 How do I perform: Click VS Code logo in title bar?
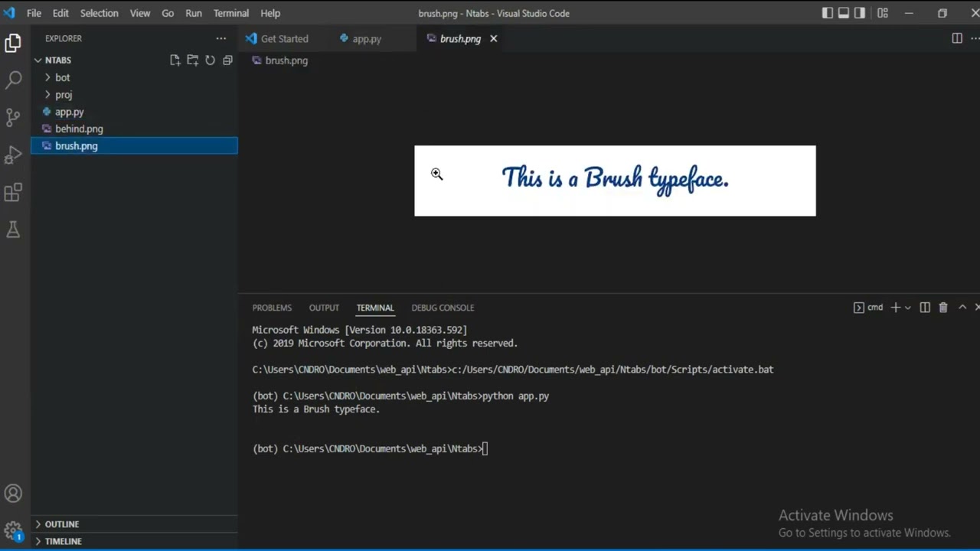tap(10, 13)
